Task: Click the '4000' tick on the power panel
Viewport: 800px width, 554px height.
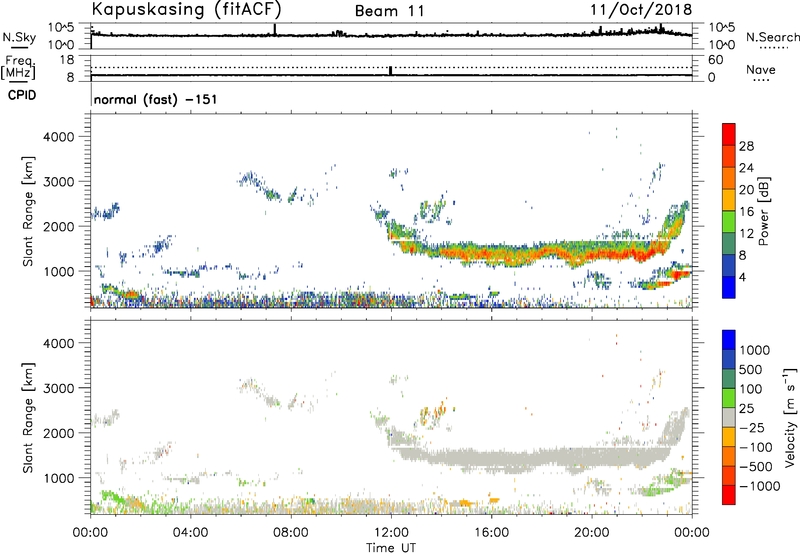Action: click(x=58, y=137)
